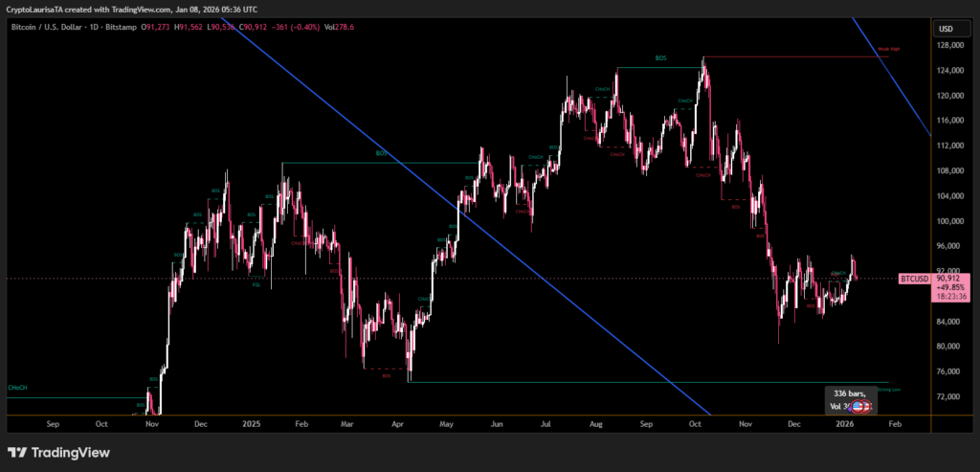980x472 pixels.
Task: Click the Strong Low label
Action: pyautogui.click(x=887, y=390)
